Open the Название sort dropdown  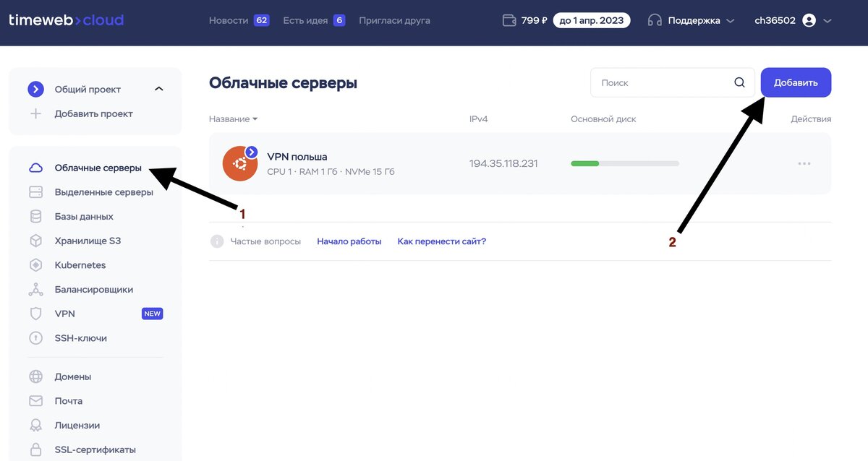226,119
